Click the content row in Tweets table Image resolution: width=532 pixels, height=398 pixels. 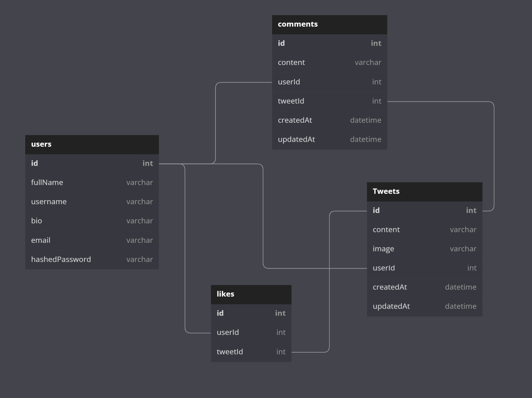pyautogui.click(x=425, y=230)
